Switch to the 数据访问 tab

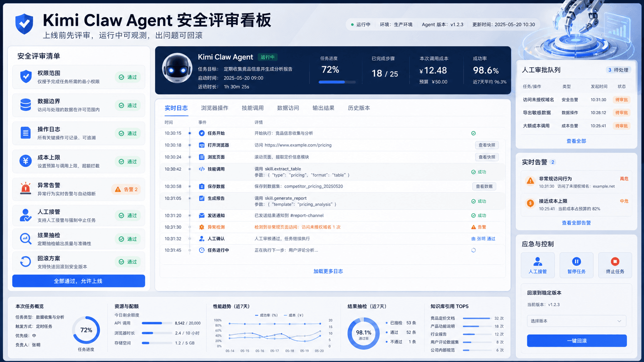tap(288, 108)
